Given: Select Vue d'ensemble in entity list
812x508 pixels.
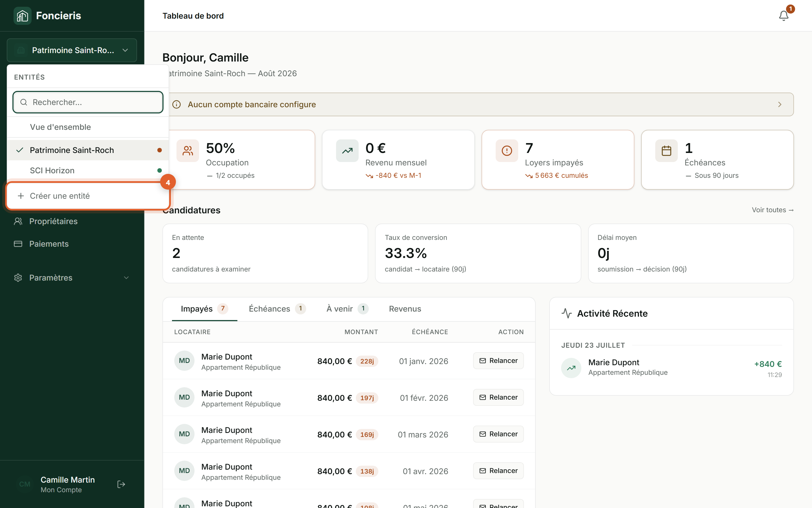Looking at the screenshot, I should (88, 127).
